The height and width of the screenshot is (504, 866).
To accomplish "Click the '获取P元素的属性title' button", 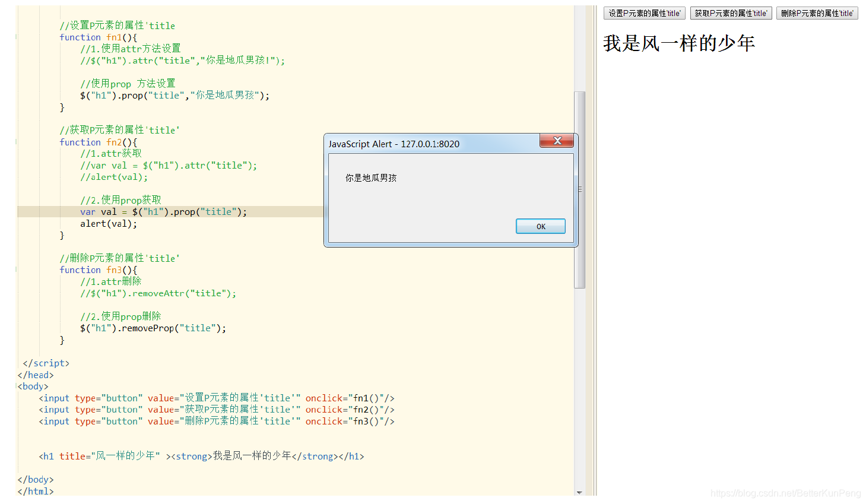I will (731, 13).
